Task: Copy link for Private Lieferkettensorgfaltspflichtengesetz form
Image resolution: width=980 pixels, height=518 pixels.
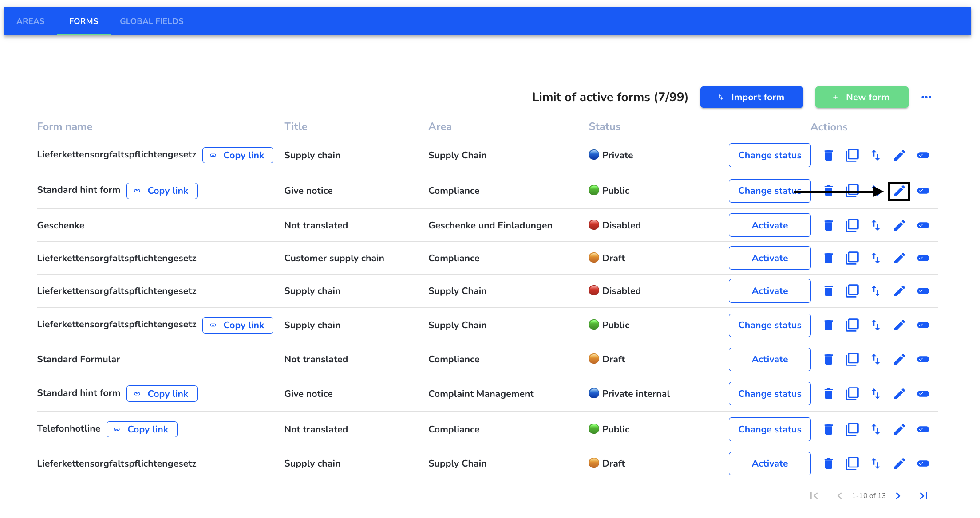Action: [x=238, y=155]
